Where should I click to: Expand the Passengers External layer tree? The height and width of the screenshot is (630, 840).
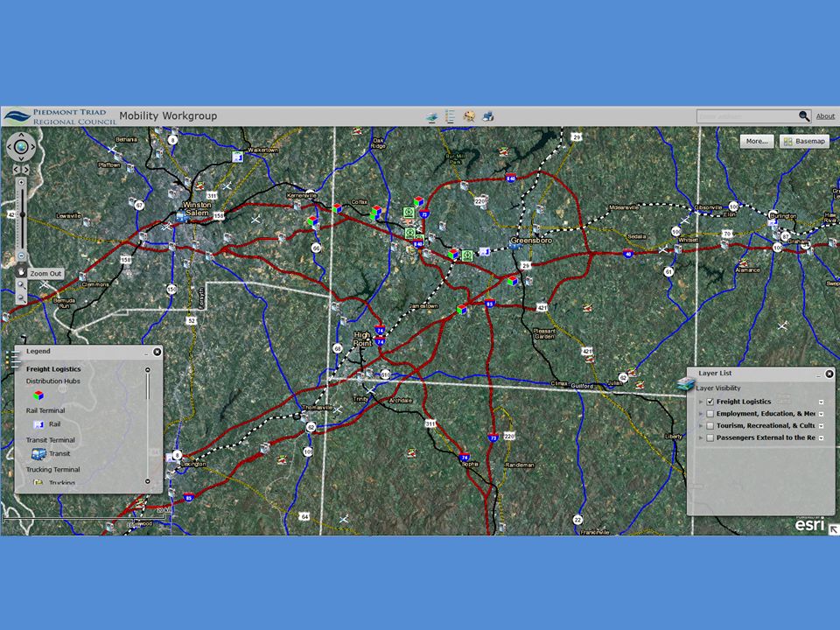coord(701,437)
